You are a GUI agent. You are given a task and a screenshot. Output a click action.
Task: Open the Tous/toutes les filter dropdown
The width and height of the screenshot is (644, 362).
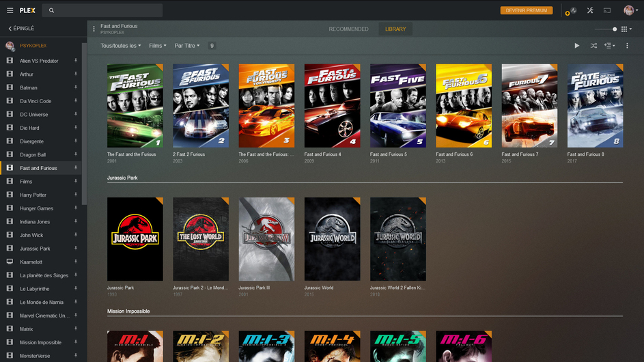(120, 46)
